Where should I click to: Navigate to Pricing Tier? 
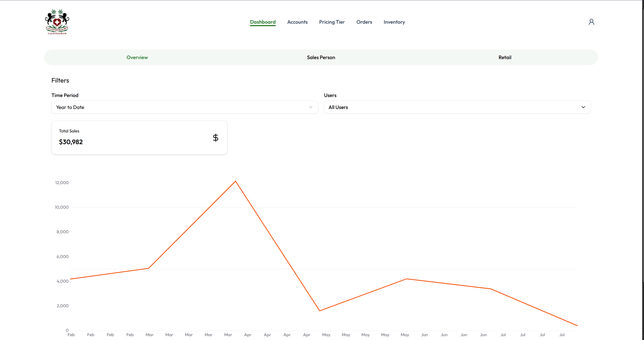pyautogui.click(x=332, y=22)
